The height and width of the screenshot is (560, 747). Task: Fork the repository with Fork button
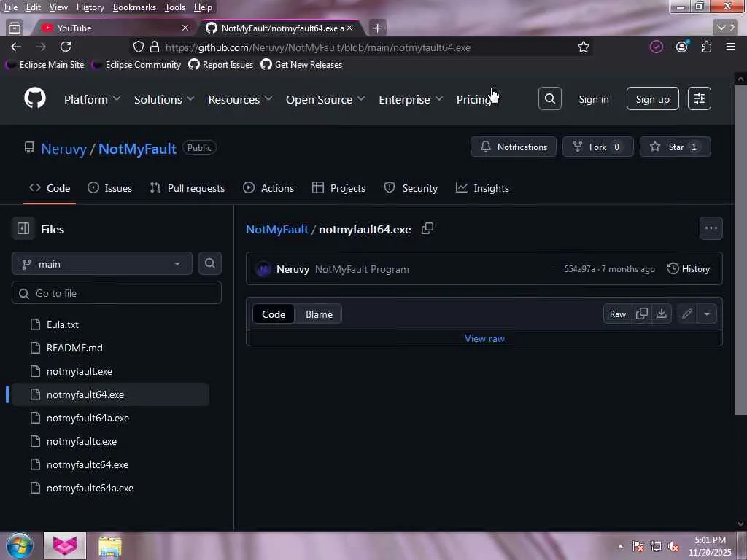pos(597,147)
